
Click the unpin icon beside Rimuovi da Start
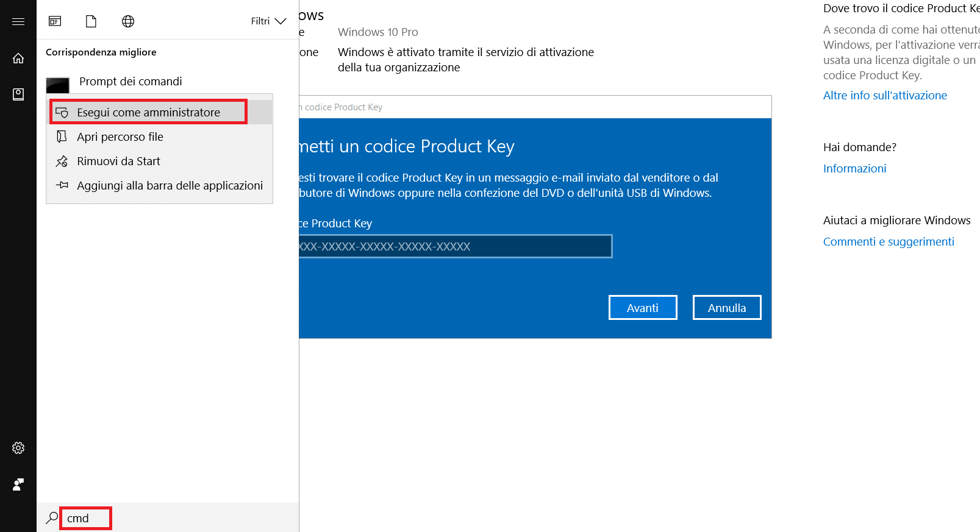tap(62, 161)
